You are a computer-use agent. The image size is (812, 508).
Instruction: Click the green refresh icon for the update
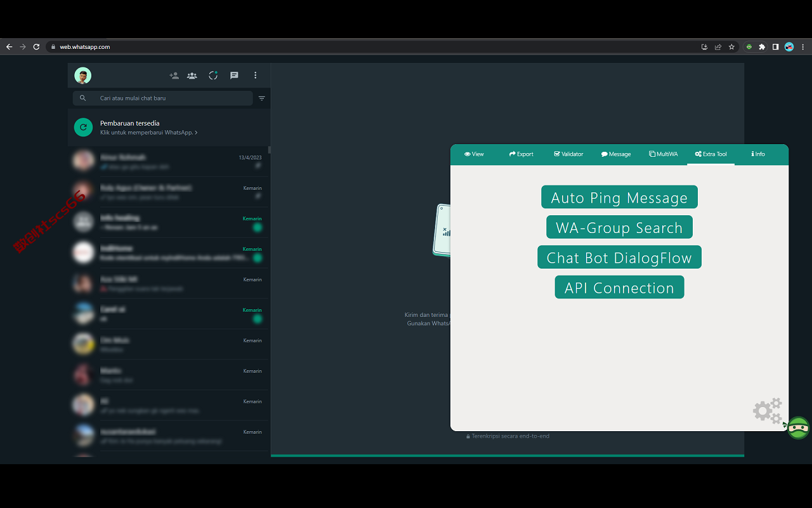(83, 127)
